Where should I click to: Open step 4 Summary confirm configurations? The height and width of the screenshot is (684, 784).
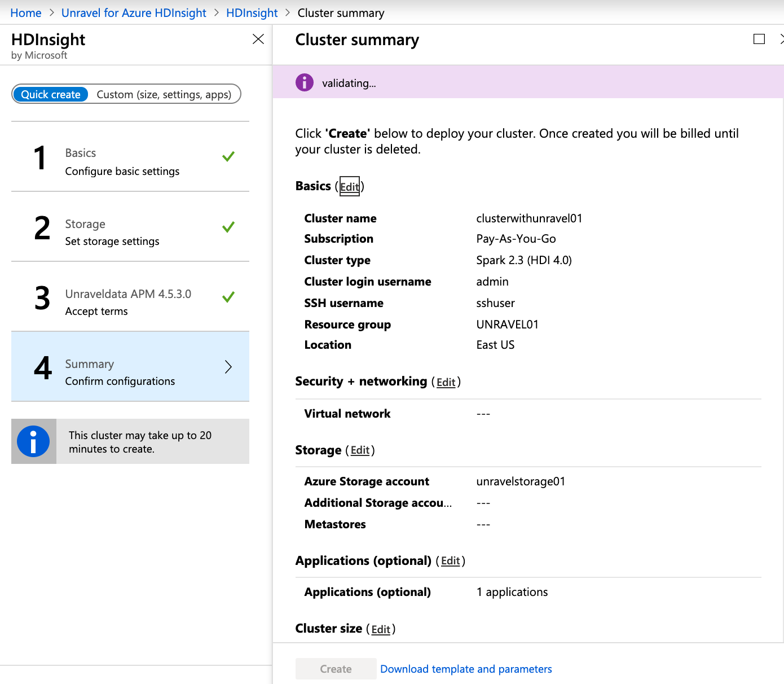tap(130, 367)
